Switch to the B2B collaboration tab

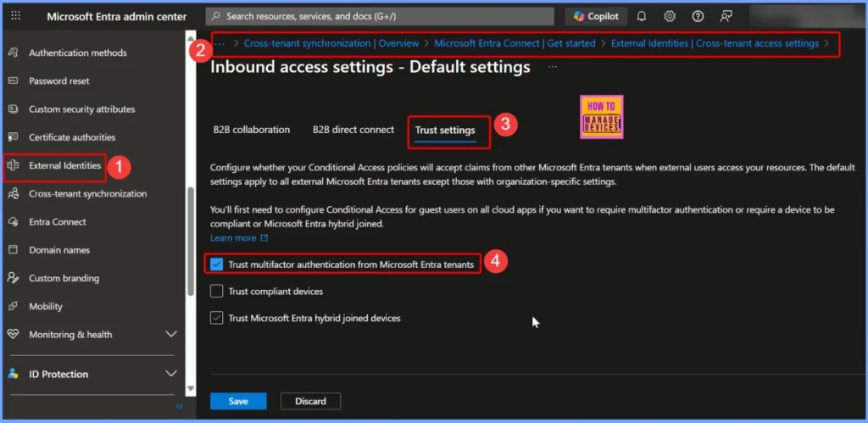click(251, 130)
